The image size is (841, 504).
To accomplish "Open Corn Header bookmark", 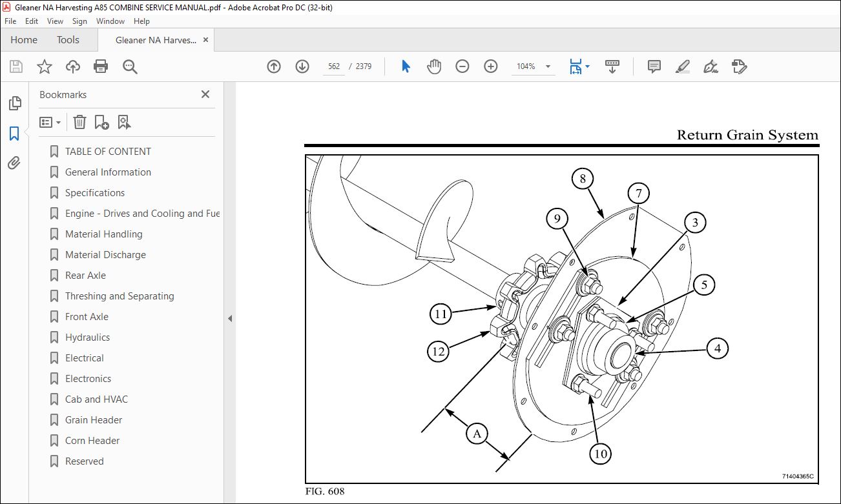I will pyautogui.click(x=92, y=441).
